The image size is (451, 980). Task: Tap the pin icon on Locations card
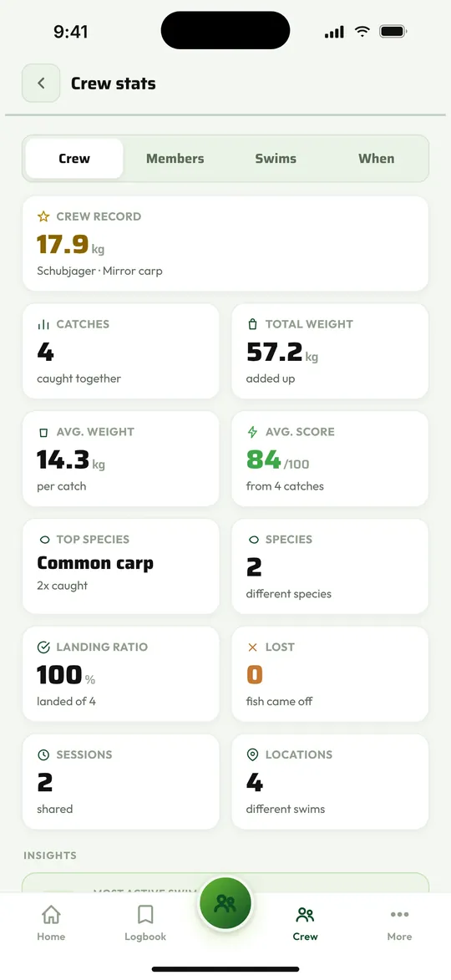tap(252, 755)
